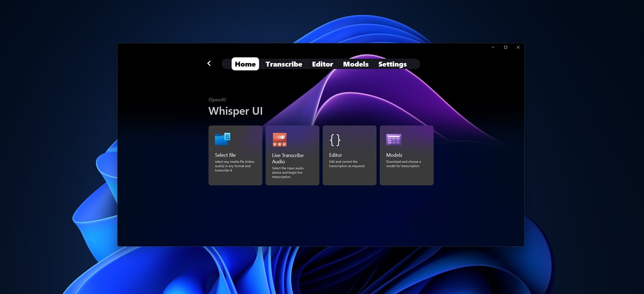Click the curly braces Editor icon
This screenshot has height=294, width=644.
pyautogui.click(x=335, y=140)
